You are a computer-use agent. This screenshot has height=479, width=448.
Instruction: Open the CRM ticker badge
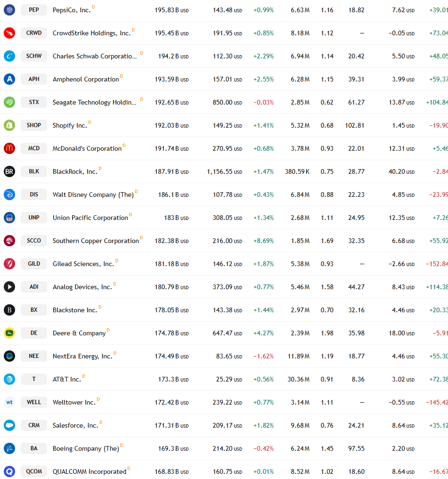[34, 425]
